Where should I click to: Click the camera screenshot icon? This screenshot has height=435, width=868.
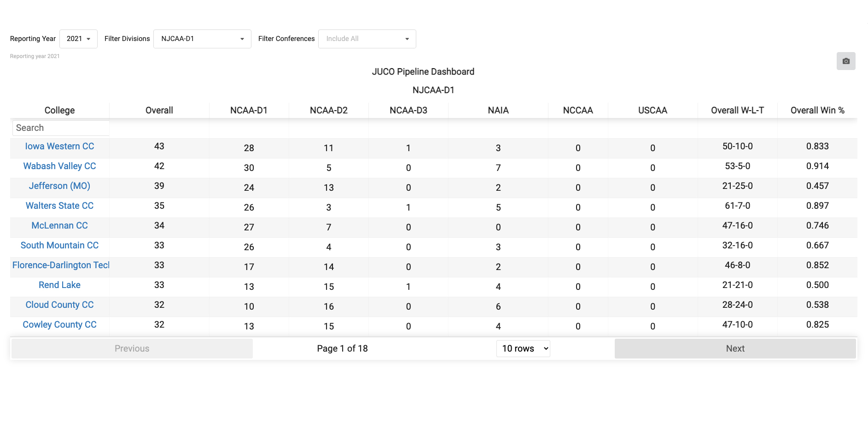(x=846, y=61)
